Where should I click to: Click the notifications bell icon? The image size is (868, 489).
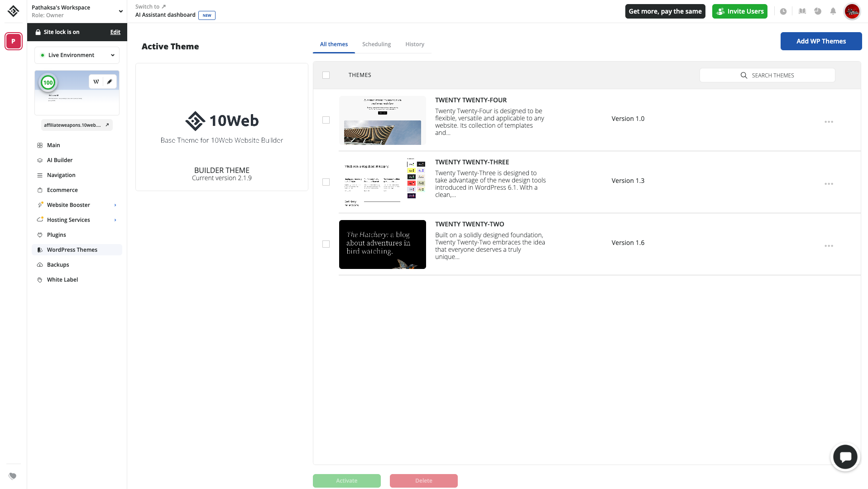click(x=833, y=11)
